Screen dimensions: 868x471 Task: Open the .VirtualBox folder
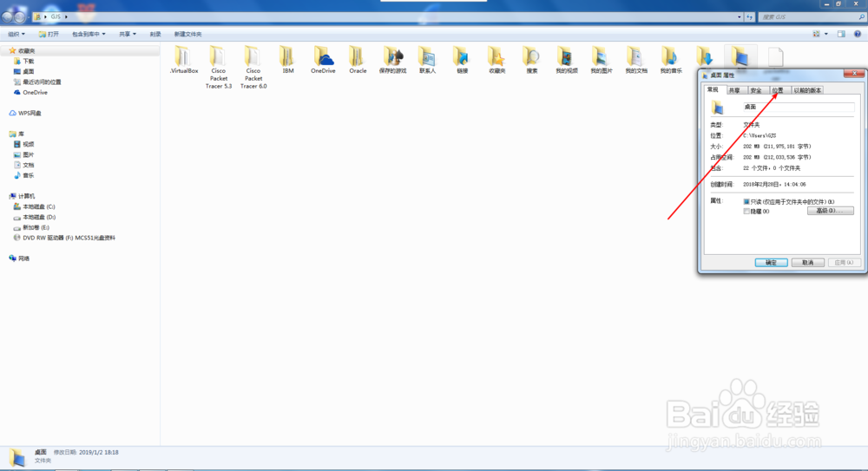click(x=184, y=61)
